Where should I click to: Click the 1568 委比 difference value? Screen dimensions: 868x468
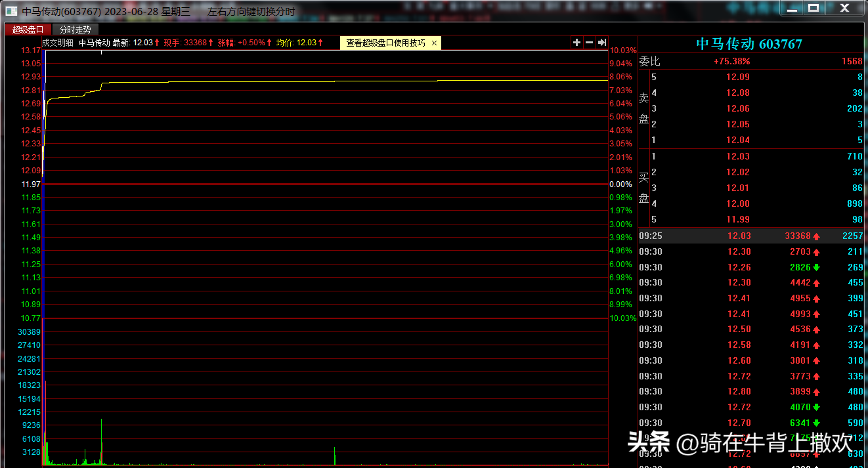point(852,61)
